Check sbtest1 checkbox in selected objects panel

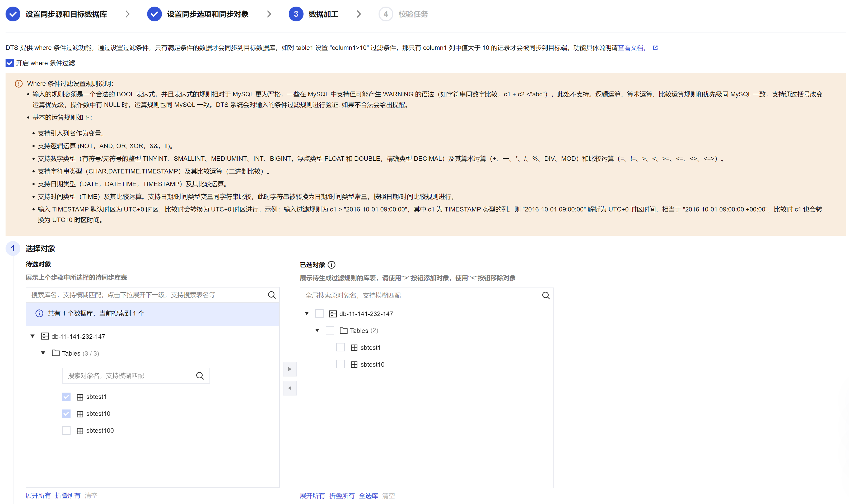point(340,347)
